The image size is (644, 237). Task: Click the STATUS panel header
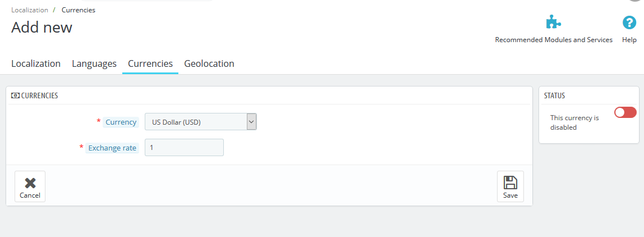[554, 96]
